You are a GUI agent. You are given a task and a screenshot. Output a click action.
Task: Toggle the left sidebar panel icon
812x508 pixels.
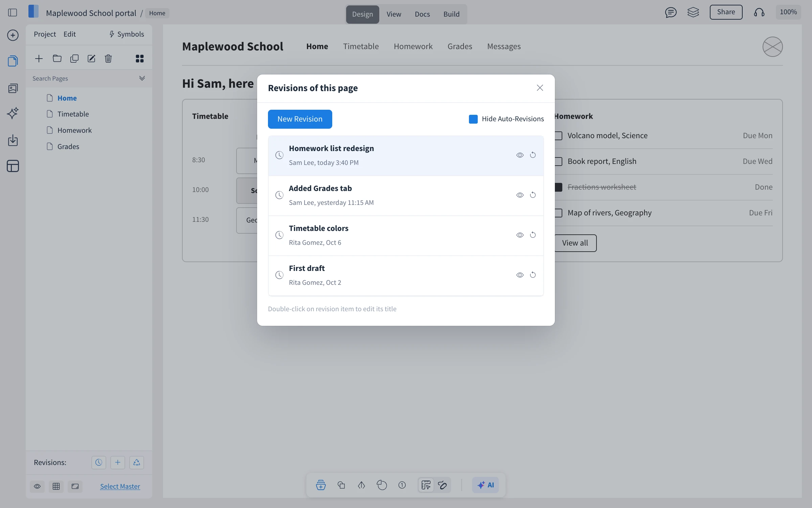coord(13,13)
